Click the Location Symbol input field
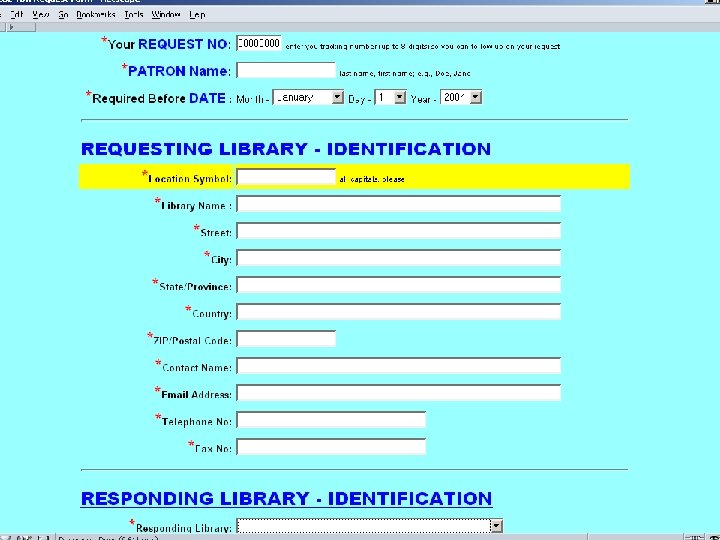 [286, 177]
